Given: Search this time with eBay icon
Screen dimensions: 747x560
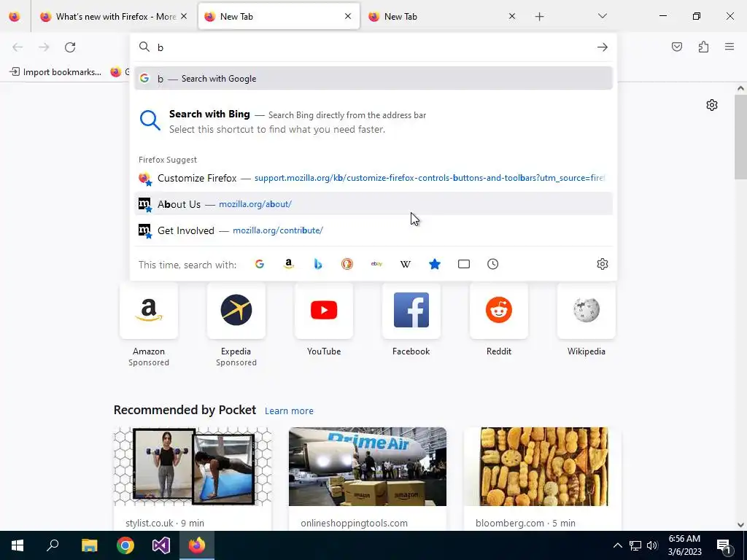Looking at the screenshot, I should click(x=376, y=264).
